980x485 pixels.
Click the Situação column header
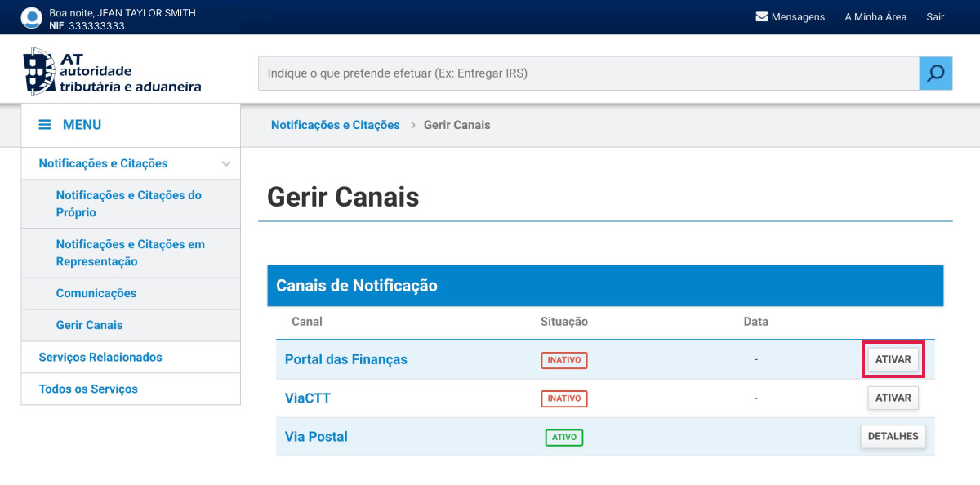pos(564,322)
